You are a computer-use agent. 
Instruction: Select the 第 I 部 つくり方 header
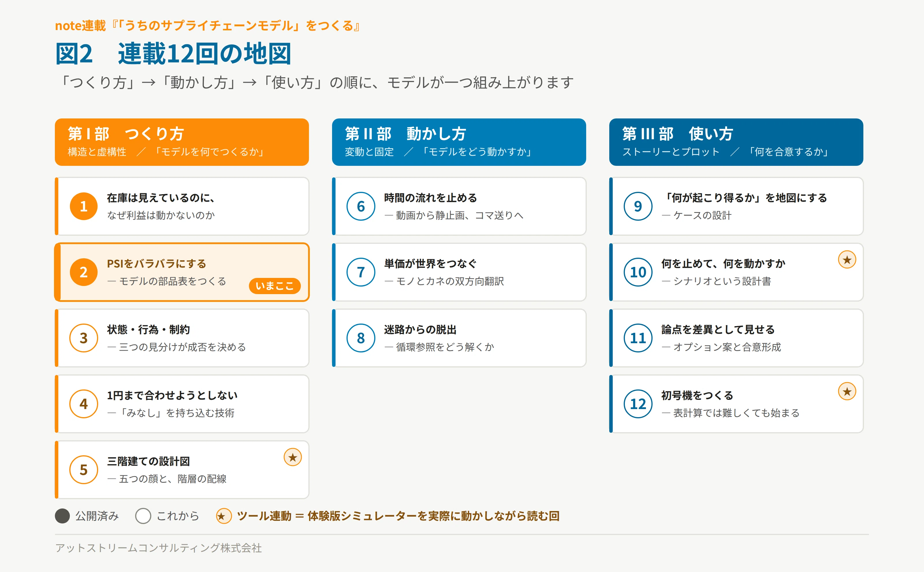pyautogui.click(x=182, y=142)
